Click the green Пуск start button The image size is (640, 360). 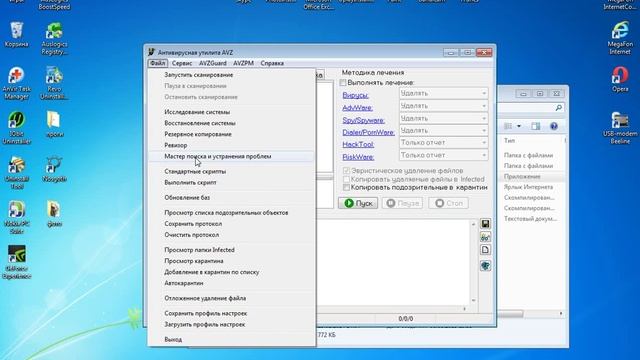(358, 203)
